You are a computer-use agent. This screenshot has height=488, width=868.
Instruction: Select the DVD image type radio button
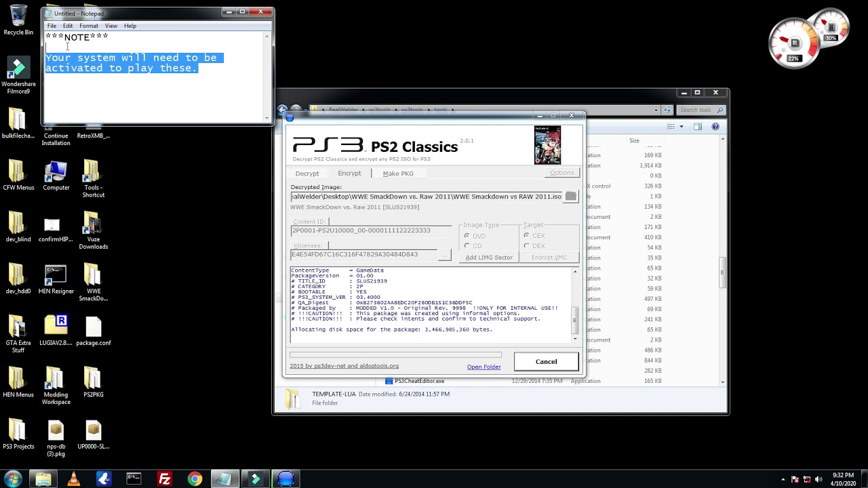467,236
